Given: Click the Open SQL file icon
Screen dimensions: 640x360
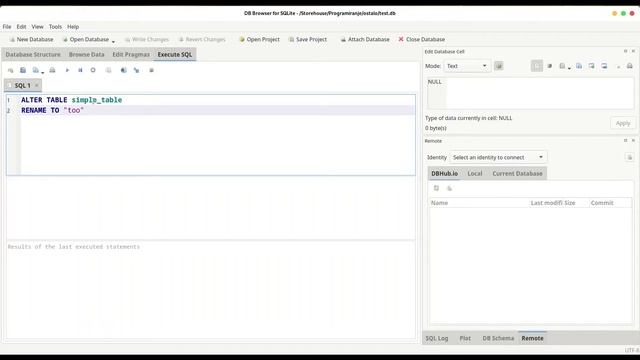Looking at the screenshot, I should [23, 70].
